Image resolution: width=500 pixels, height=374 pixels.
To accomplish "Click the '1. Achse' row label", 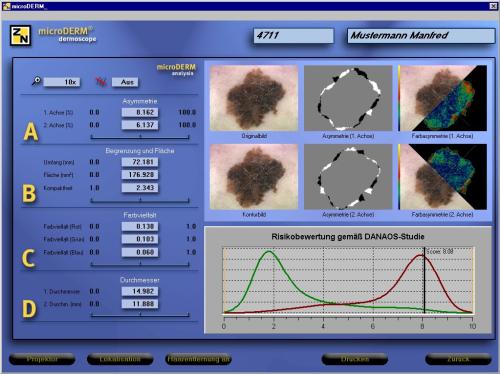I will 58,113.
